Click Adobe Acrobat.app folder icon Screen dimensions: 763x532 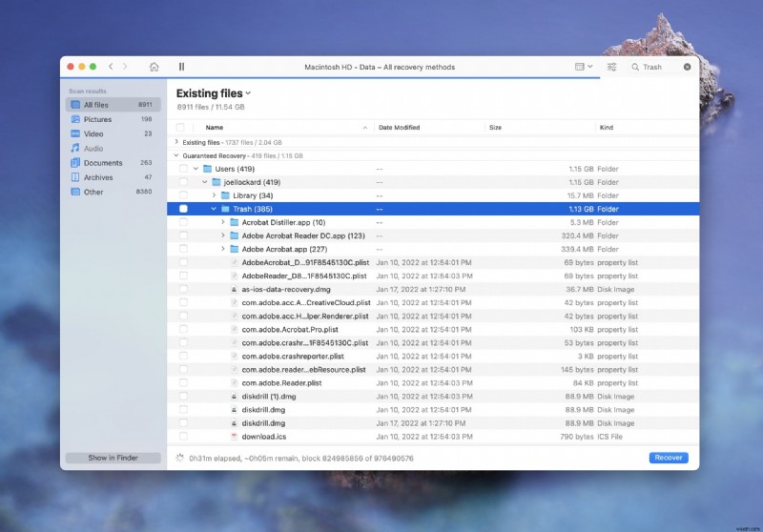(x=234, y=249)
